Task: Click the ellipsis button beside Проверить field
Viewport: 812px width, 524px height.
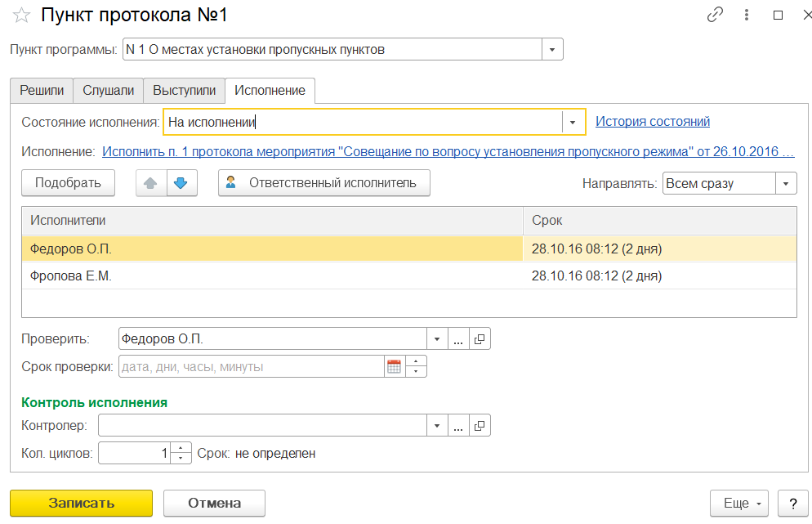Action: click(458, 338)
